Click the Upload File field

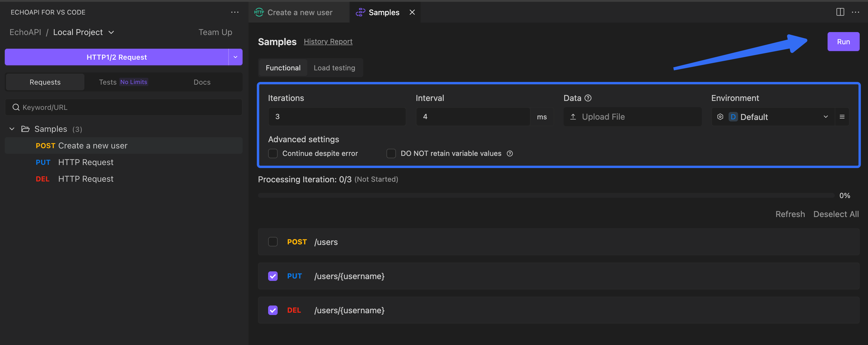632,117
